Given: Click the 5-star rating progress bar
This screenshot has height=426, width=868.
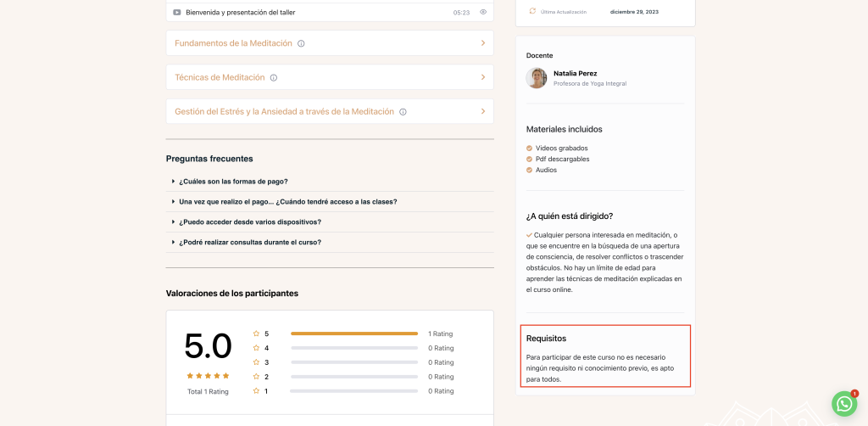Looking at the screenshot, I should (x=354, y=334).
